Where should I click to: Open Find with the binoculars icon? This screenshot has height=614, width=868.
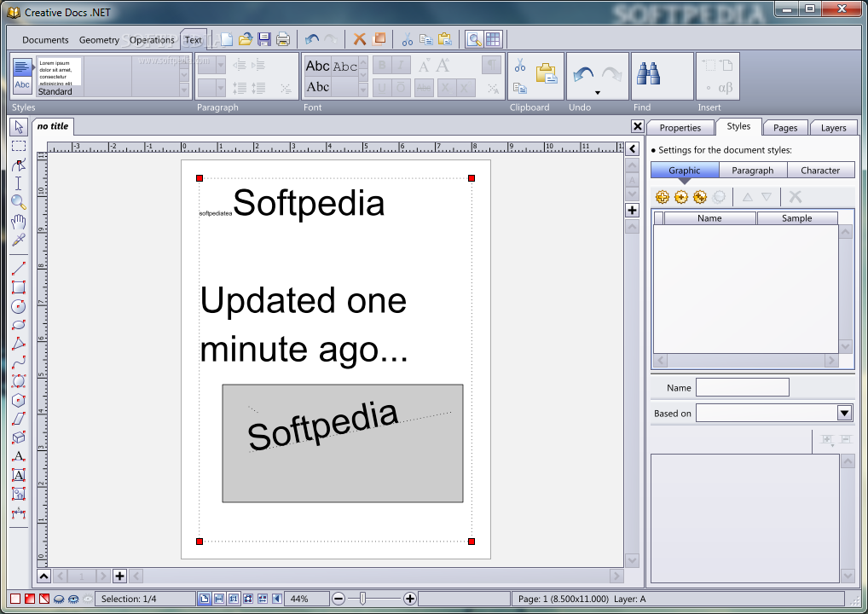[x=648, y=73]
